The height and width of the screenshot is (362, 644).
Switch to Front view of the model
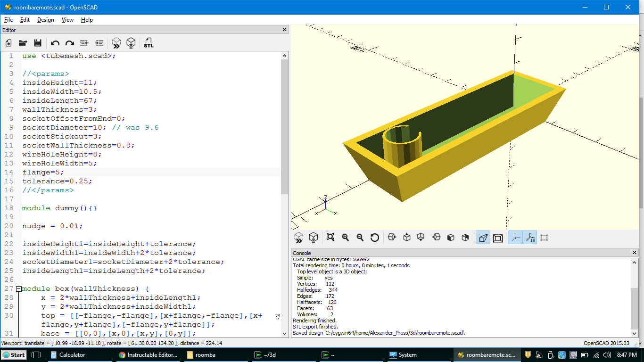coord(451,238)
